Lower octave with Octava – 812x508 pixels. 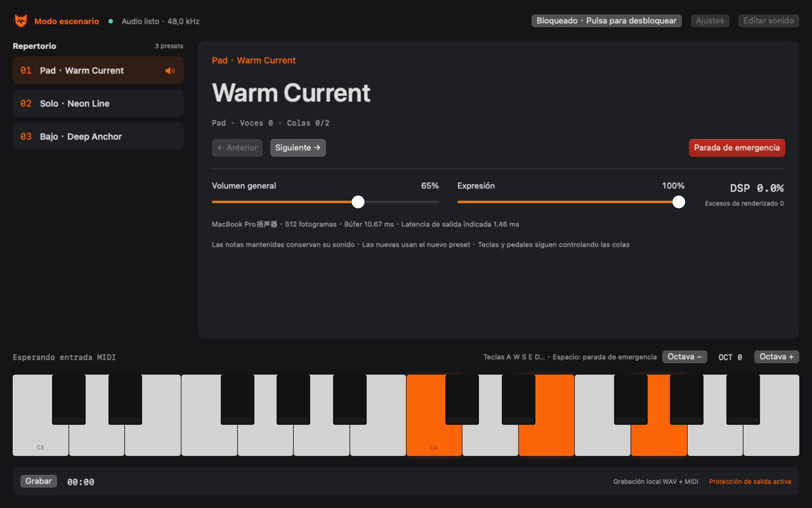point(684,357)
